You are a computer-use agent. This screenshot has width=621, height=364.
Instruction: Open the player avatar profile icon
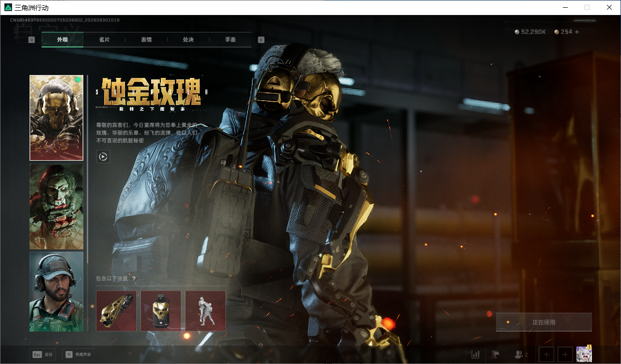tap(584, 354)
